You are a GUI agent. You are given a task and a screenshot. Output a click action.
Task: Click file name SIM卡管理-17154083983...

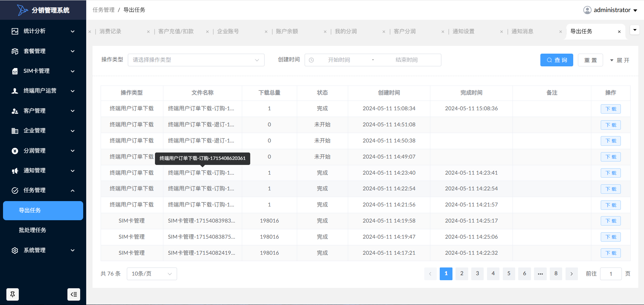[202, 221]
